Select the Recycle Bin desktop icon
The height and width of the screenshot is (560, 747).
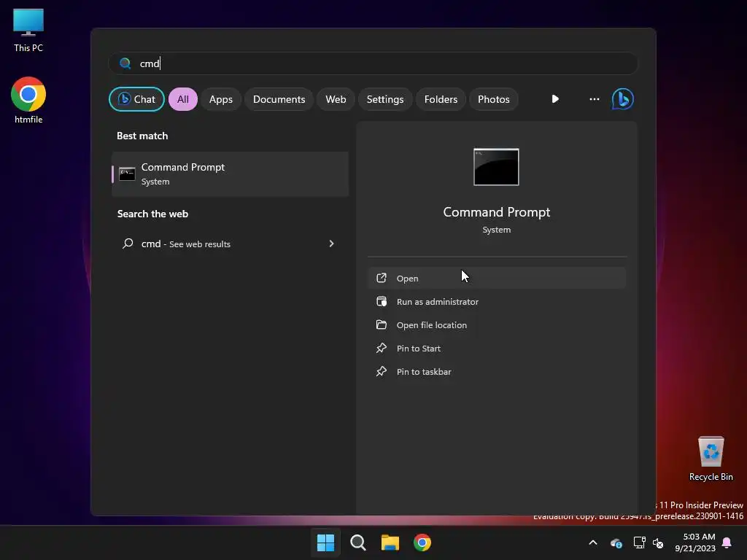(711, 459)
